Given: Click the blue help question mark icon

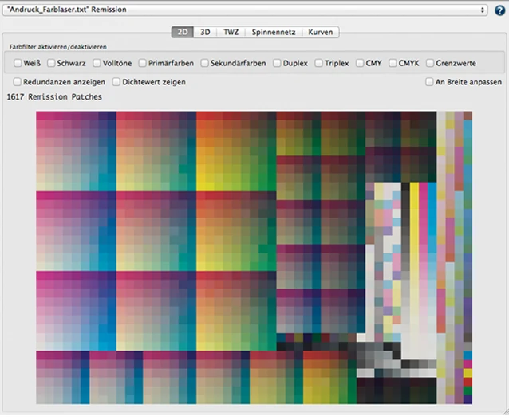Looking at the screenshot, I should click(x=499, y=10).
